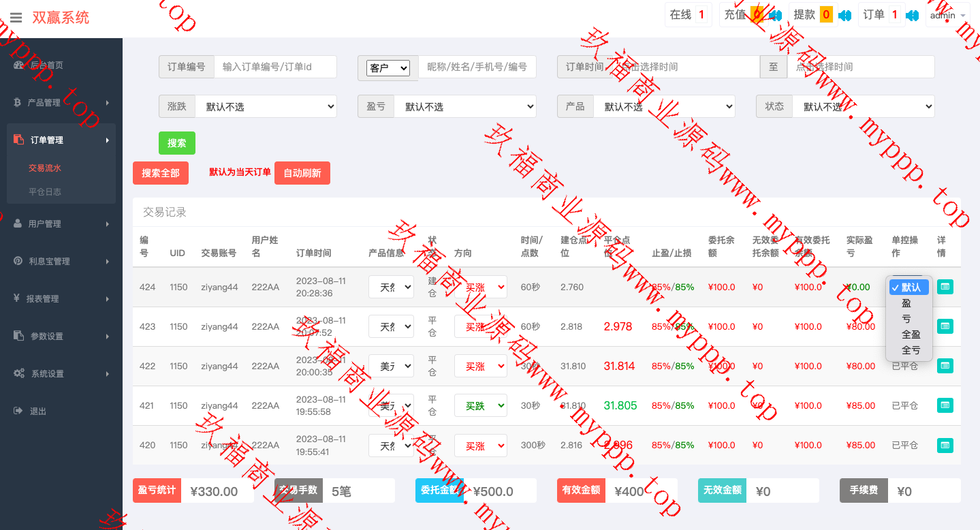980x530 pixels.
Task: Click the icon beside 利息宝管理
Action: 18,261
